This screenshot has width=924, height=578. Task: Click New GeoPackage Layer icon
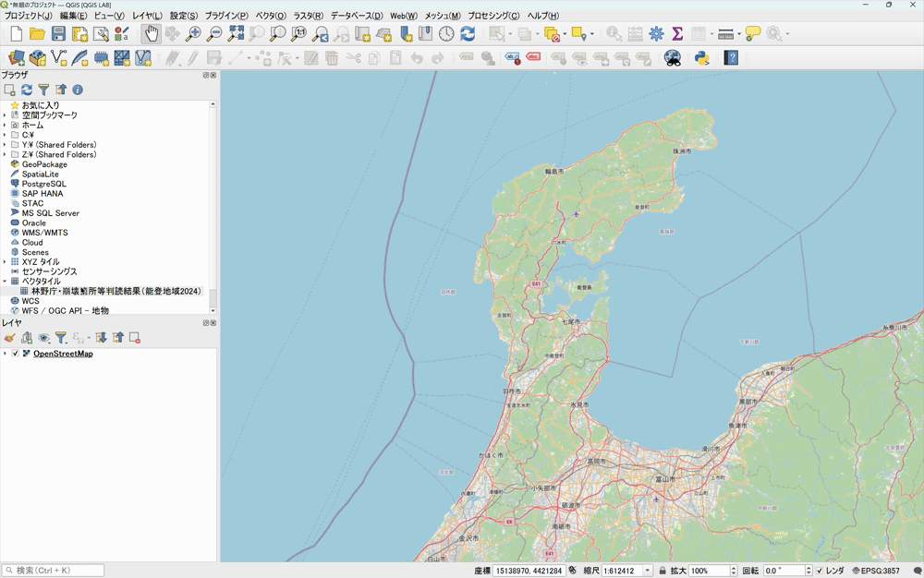[38, 57]
